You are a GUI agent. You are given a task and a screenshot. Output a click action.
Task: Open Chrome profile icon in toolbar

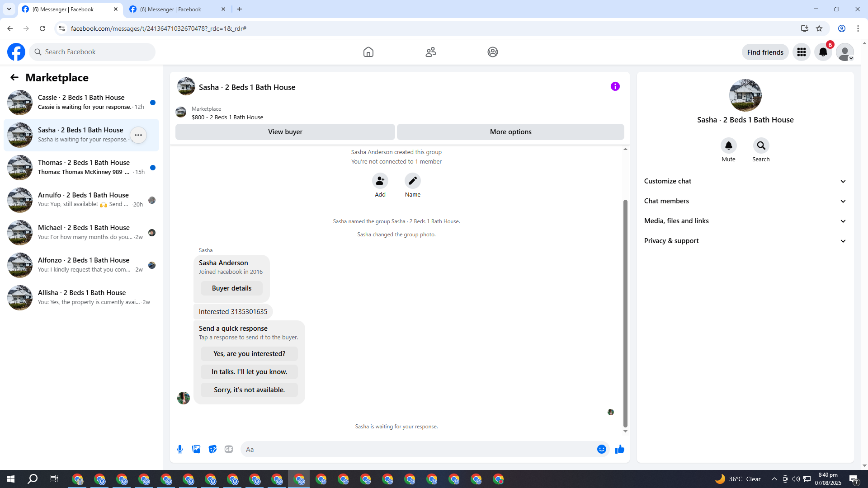coord(842,28)
